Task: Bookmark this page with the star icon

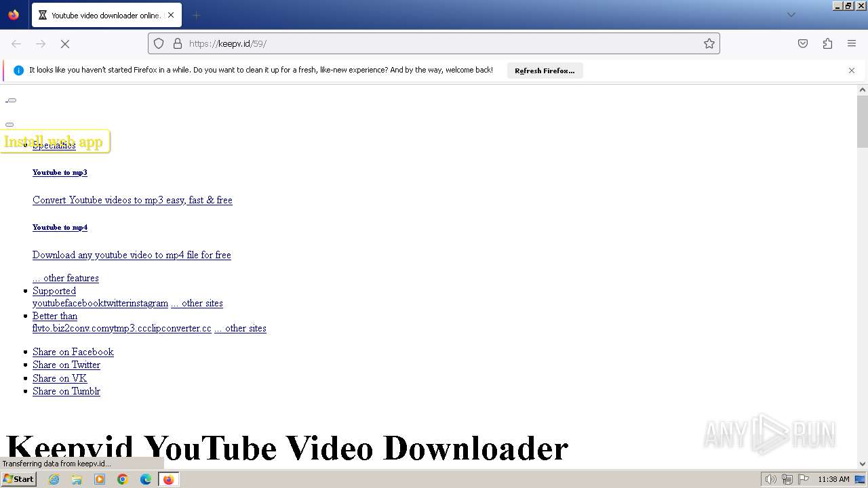Action: point(709,43)
